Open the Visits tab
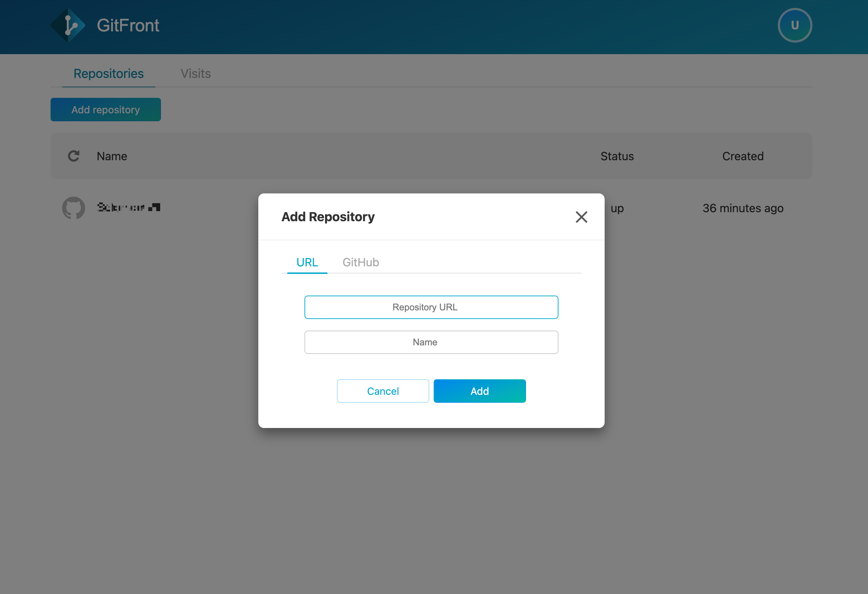868x594 pixels. [x=195, y=74]
